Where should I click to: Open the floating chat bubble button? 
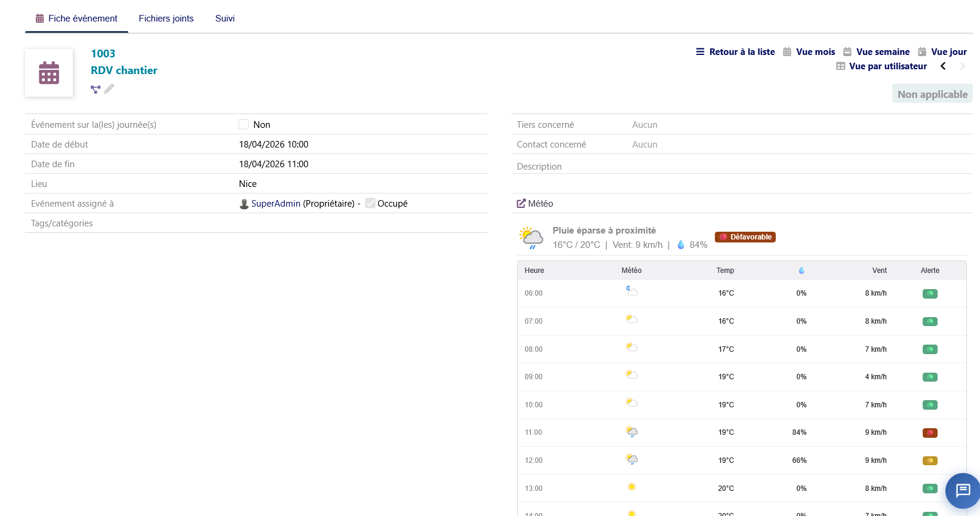click(x=962, y=491)
